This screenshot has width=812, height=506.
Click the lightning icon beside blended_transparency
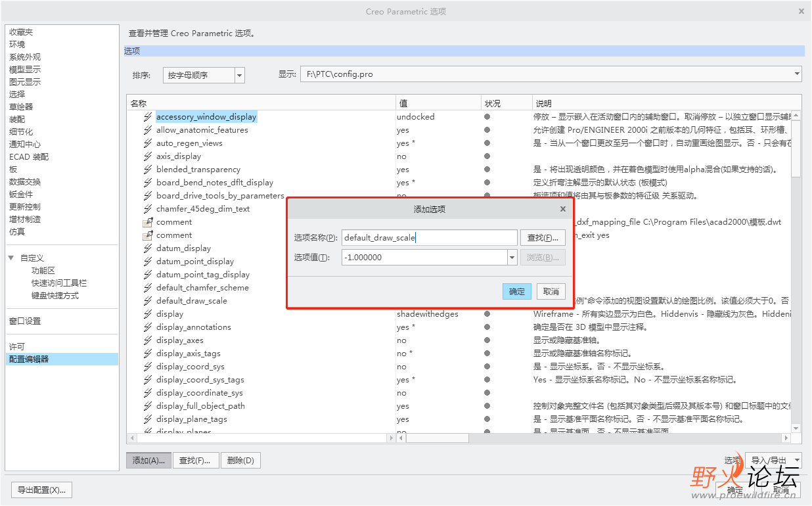[148, 170]
